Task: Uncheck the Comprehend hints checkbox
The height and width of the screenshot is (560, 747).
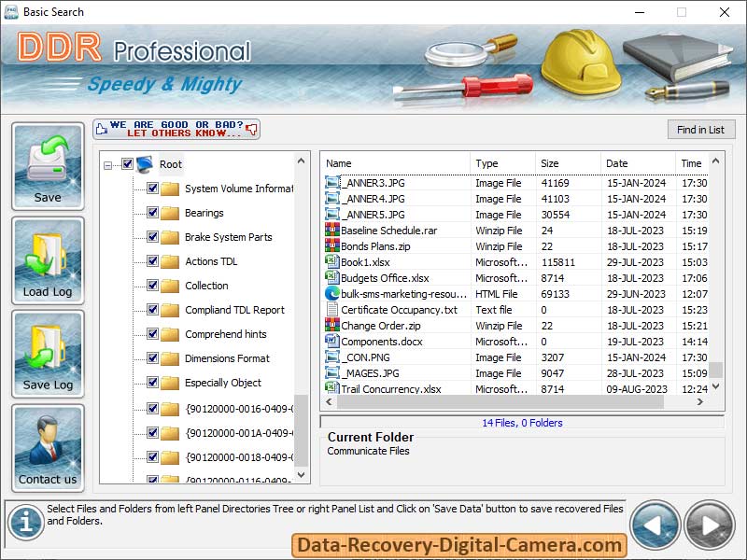Action: pos(152,334)
